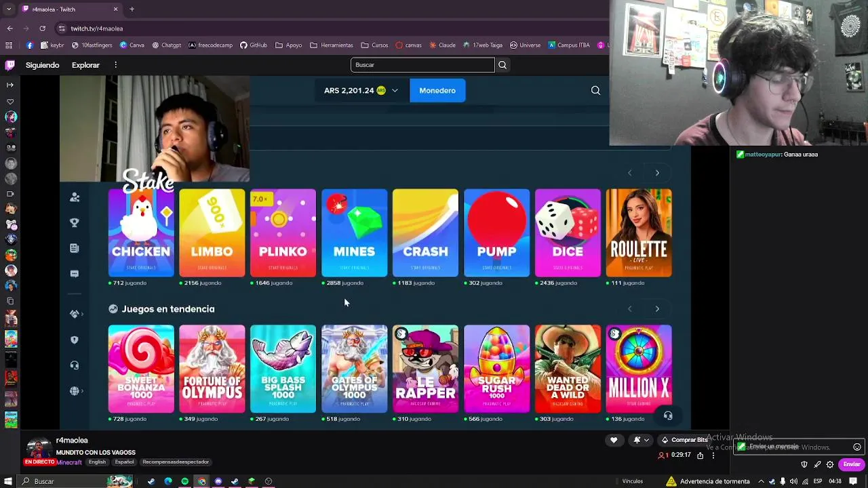Open the Stake trophy promotions sidebar icon
This screenshot has height=488, width=868.
pos(75,222)
